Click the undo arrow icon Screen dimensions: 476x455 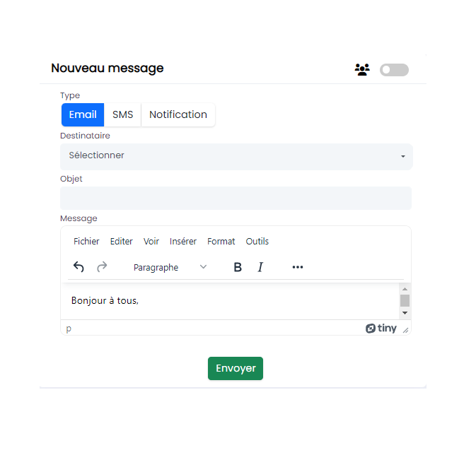[79, 267]
